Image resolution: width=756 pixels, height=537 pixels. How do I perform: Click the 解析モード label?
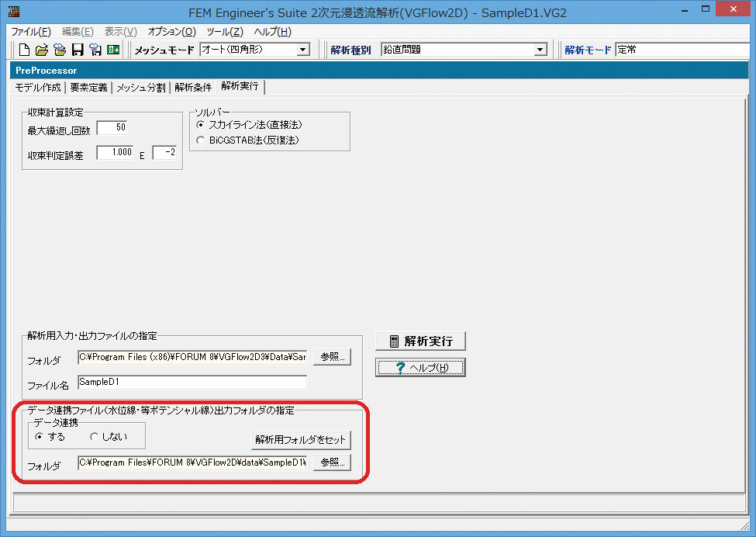click(588, 50)
